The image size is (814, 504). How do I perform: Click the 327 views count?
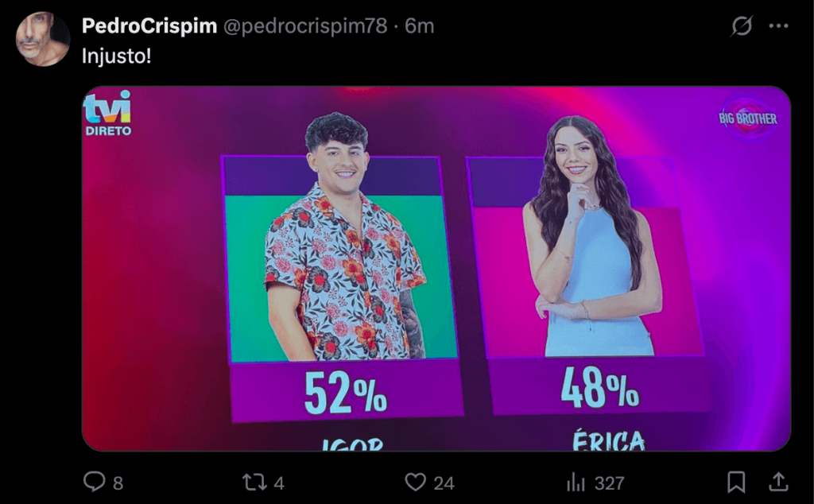coord(609,483)
